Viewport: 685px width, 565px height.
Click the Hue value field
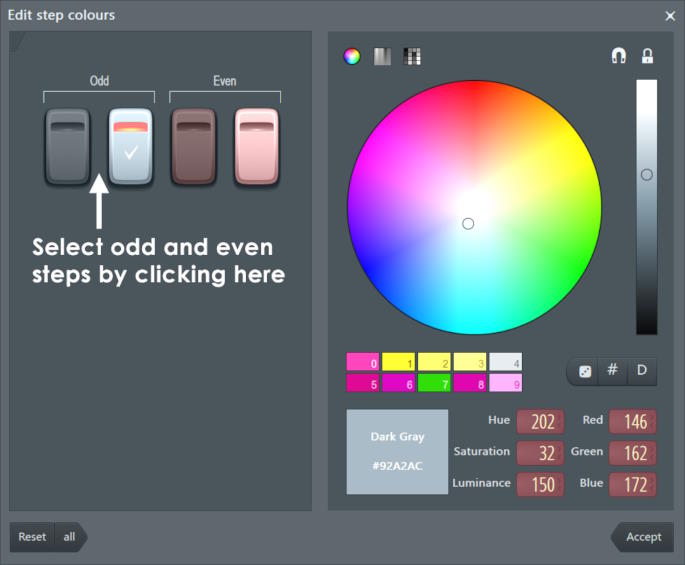[540, 422]
